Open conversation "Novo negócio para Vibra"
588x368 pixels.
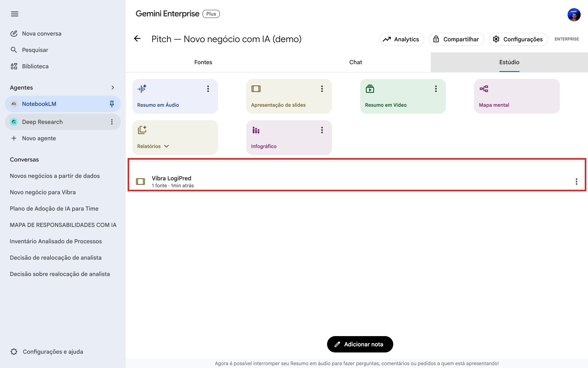[43, 192]
